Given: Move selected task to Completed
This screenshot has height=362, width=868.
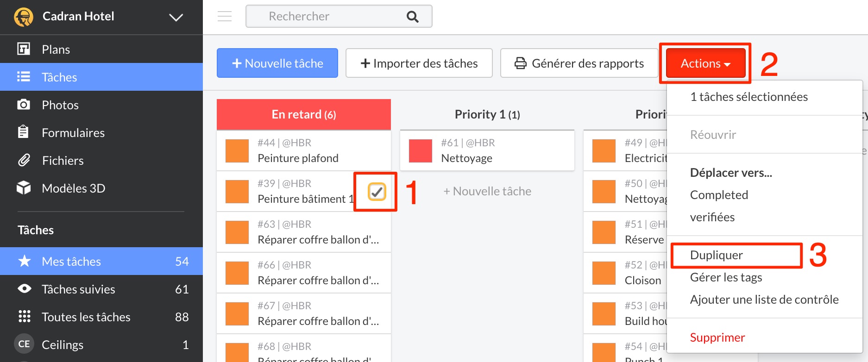Looking at the screenshot, I should [x=719, y=195].
